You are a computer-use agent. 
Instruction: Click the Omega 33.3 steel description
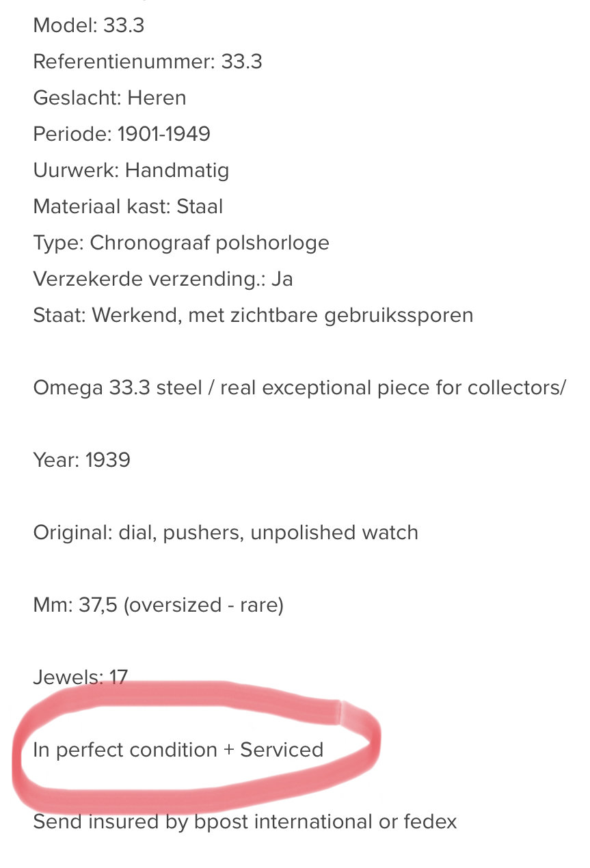coord(299,388)
